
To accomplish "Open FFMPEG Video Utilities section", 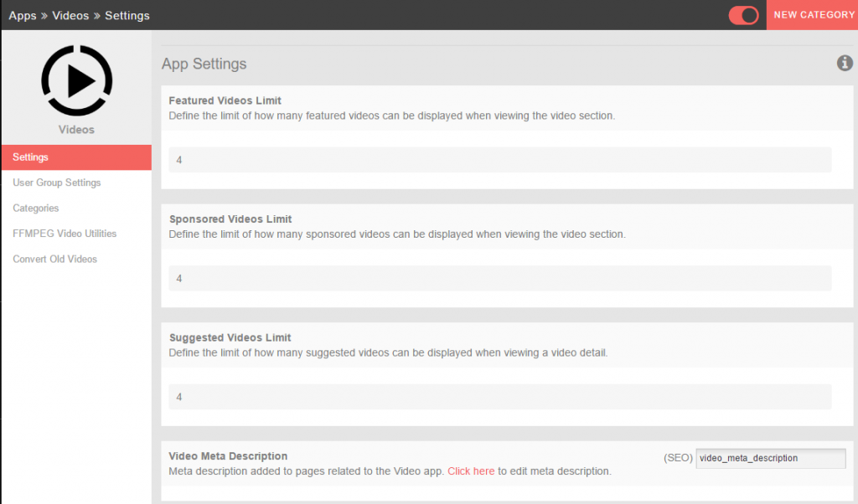I will click(x=65, y=234).
